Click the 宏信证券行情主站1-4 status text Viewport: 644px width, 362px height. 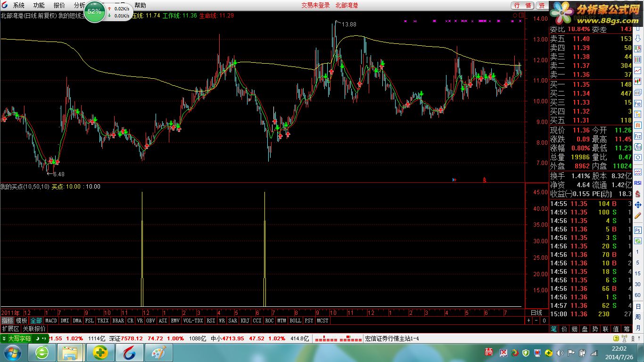[x=392, y=338]
